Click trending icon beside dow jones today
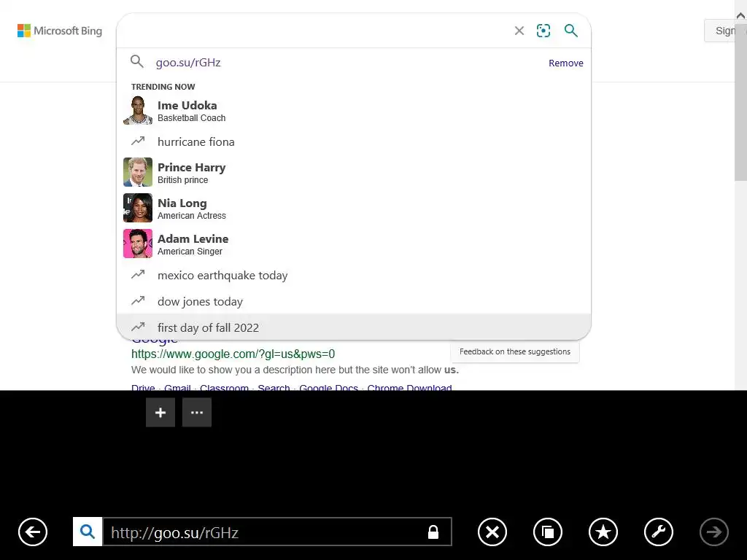 138,301
